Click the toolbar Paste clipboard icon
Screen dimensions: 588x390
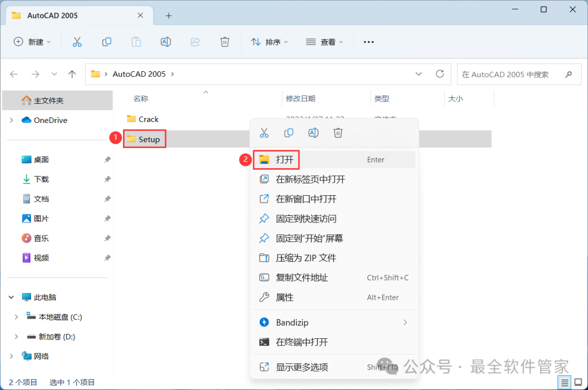tap(136, 42)
